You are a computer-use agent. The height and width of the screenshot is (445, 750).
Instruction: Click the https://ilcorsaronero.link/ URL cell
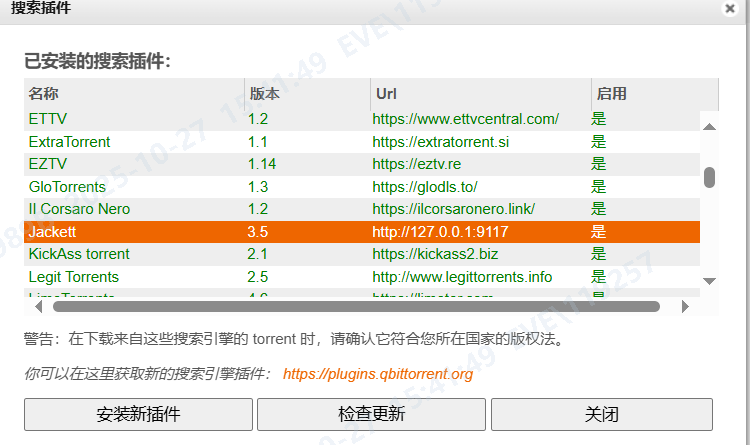click(453, 209)
